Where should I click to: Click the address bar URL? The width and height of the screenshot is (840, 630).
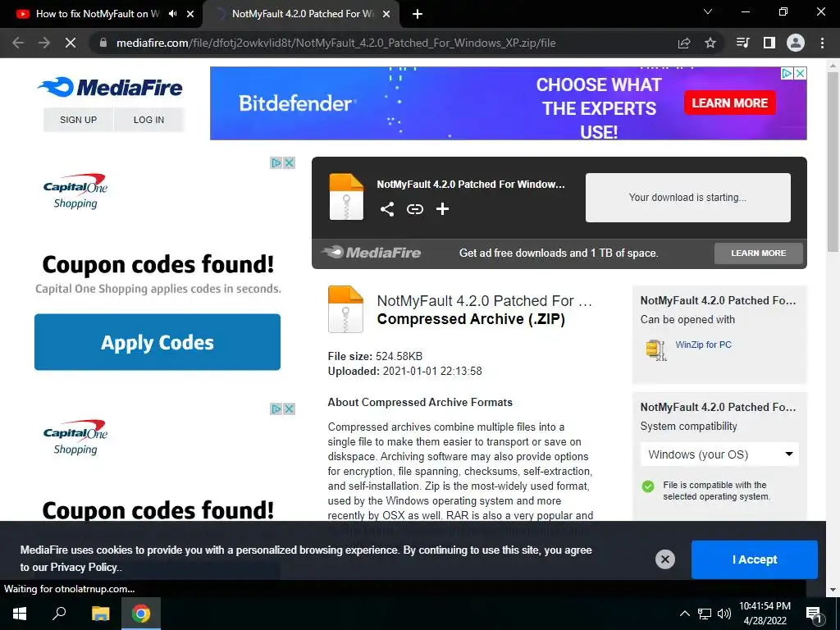point(336,43)
